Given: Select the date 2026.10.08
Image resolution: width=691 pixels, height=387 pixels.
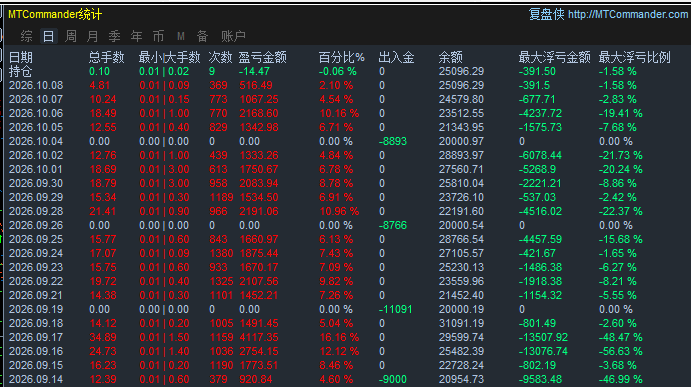Looking at the screenshot, I should tap(36, 85).
